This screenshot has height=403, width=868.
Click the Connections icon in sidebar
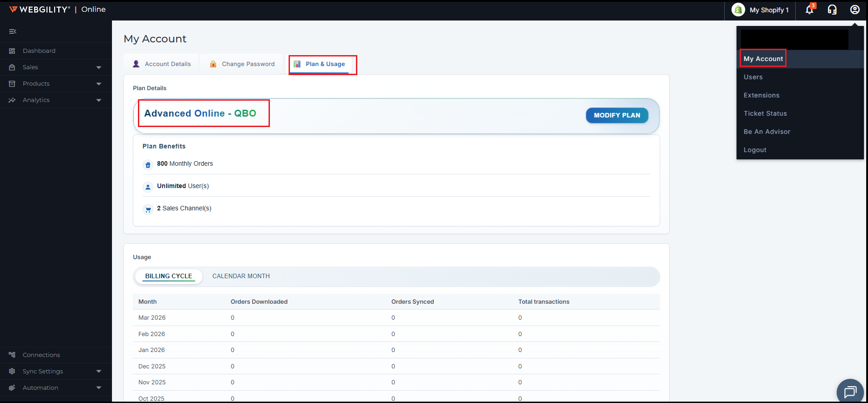[x=12, y=355]
